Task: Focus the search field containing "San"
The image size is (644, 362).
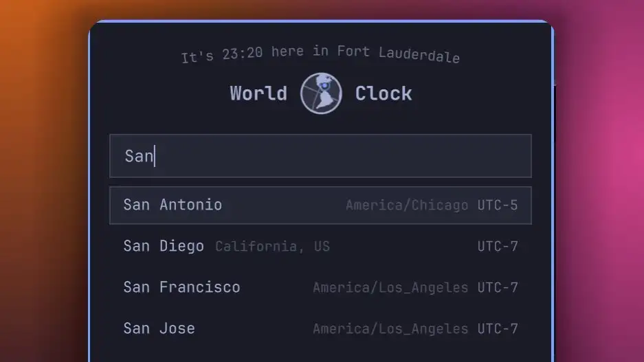Action: 320,156
